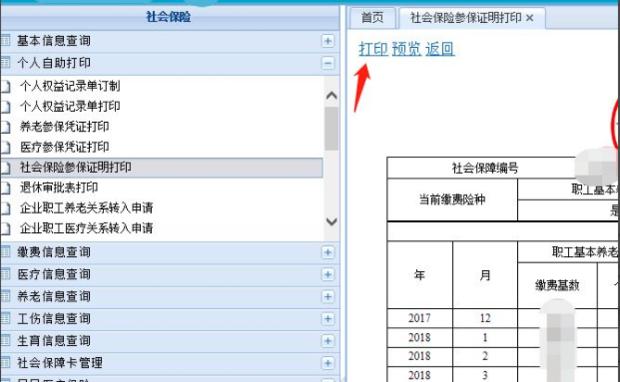This screenshot has height=382, width=620.
Task: Expand the 工伤信息查询 section
Action: [x=328, y=319]
